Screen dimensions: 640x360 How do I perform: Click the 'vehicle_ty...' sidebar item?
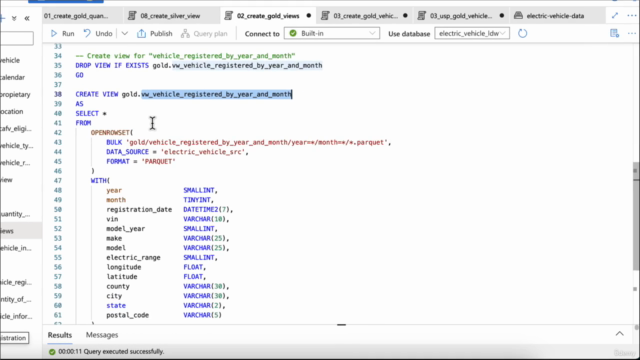17,146
